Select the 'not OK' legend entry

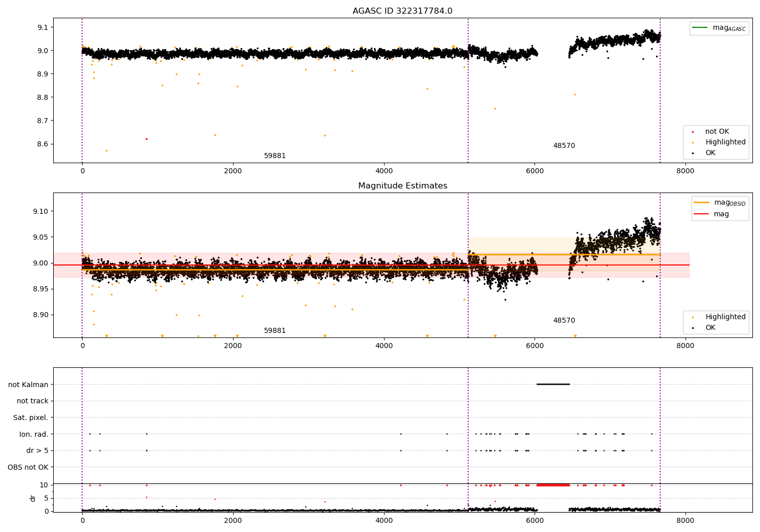717,132
